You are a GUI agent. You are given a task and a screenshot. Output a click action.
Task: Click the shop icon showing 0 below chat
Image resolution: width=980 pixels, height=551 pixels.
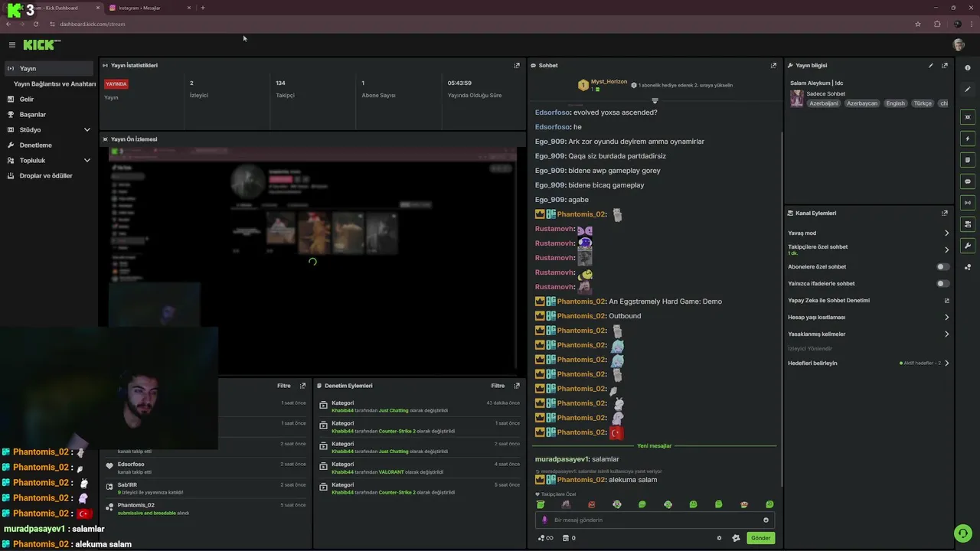coord(569,538)
